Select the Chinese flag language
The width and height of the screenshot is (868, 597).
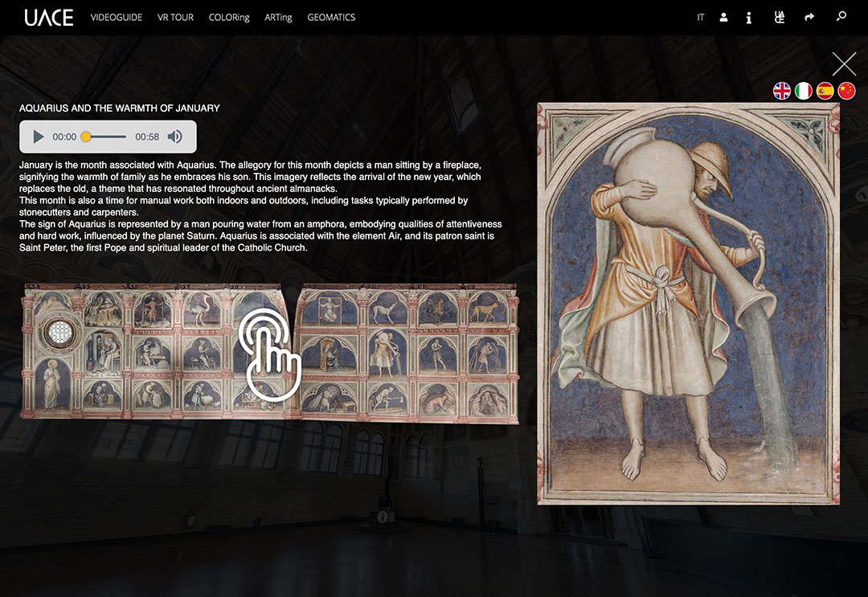tap(846, 91)
